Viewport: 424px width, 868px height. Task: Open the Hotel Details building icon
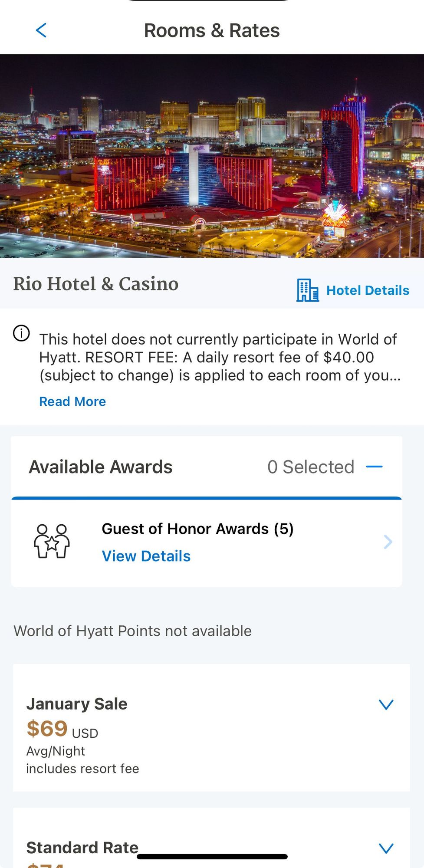coord(307,290)
